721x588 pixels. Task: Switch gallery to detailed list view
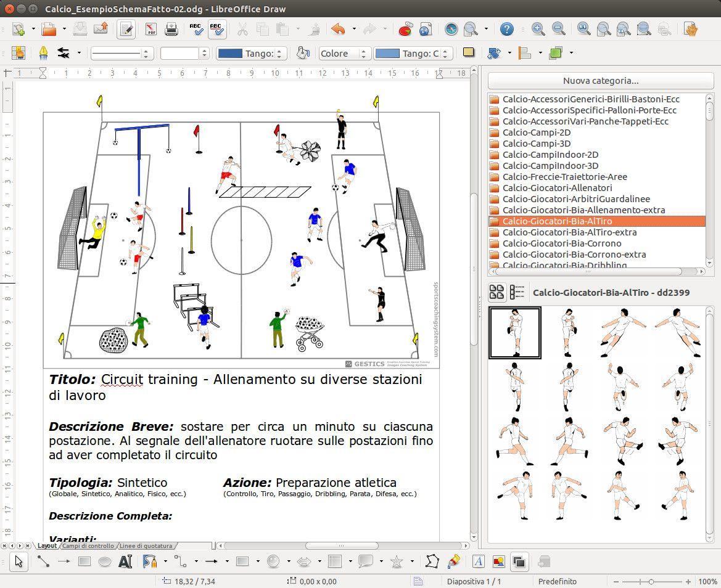[x=517, y=292]
